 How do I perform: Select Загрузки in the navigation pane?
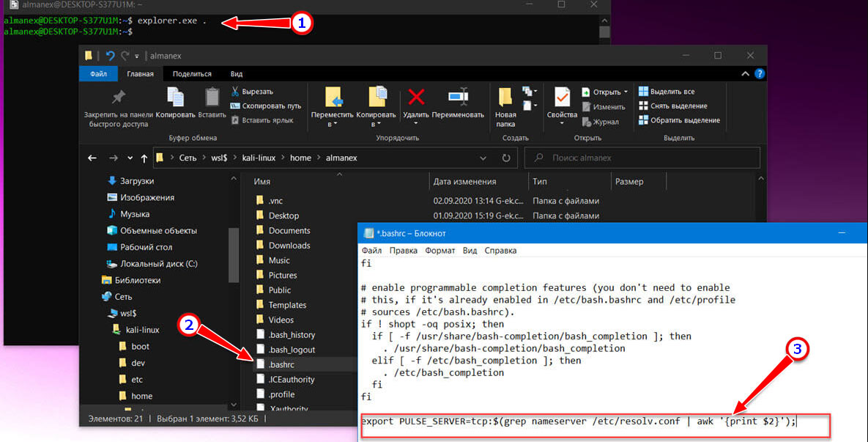coord(130,181)
